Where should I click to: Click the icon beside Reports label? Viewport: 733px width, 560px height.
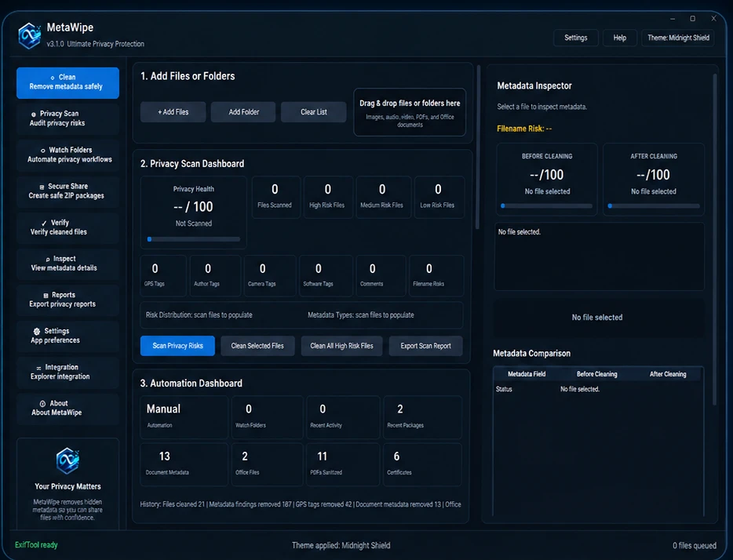point(46,296)
